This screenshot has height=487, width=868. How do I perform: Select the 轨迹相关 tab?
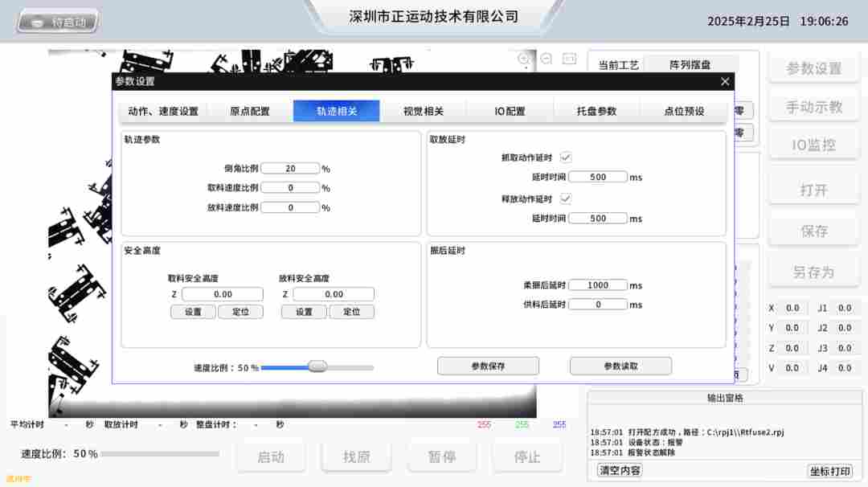coord(337,111)
